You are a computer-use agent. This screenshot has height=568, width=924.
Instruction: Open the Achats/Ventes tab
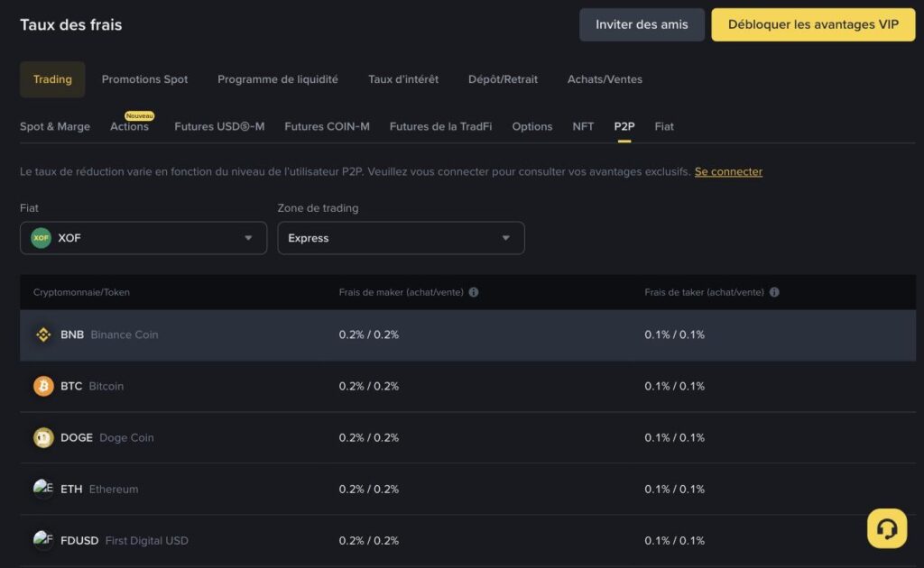click(x=605, y=78)
